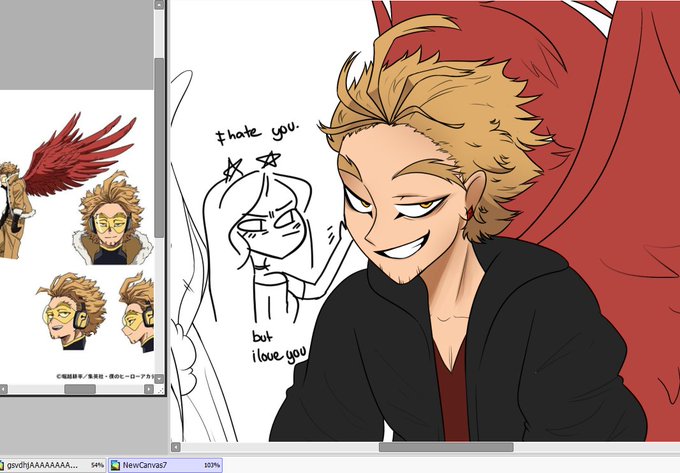The image size is (680, 473).
Task: Click the reference view's vertical scrollbar thumb
Action: 159,147
